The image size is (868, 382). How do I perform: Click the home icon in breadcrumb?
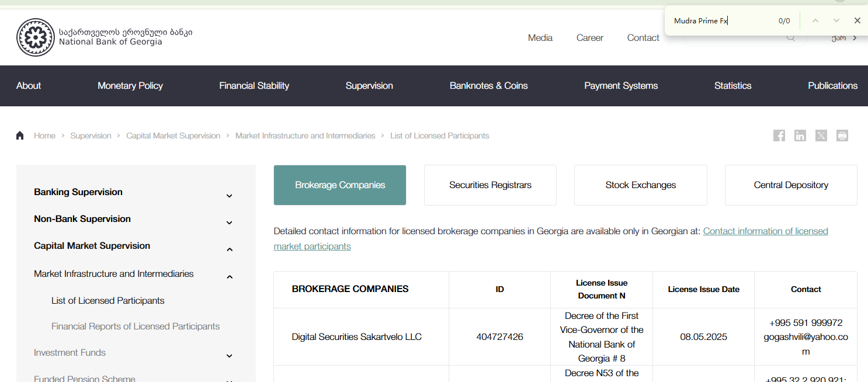(20, 136)
